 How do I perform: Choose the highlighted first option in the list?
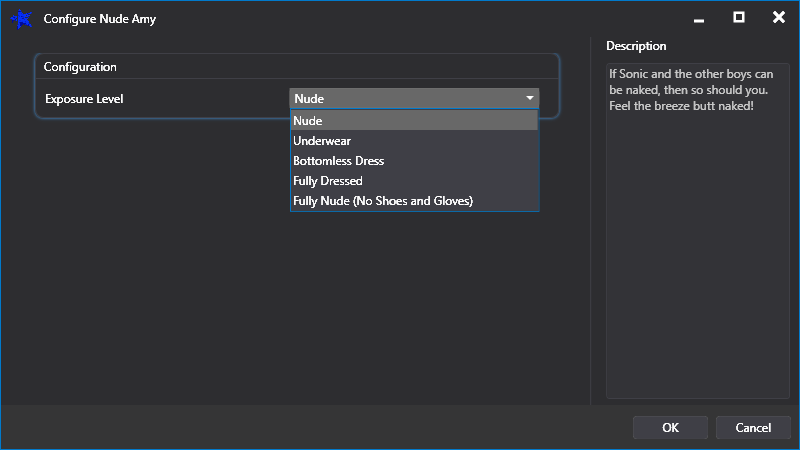click(x=414, y=121)
